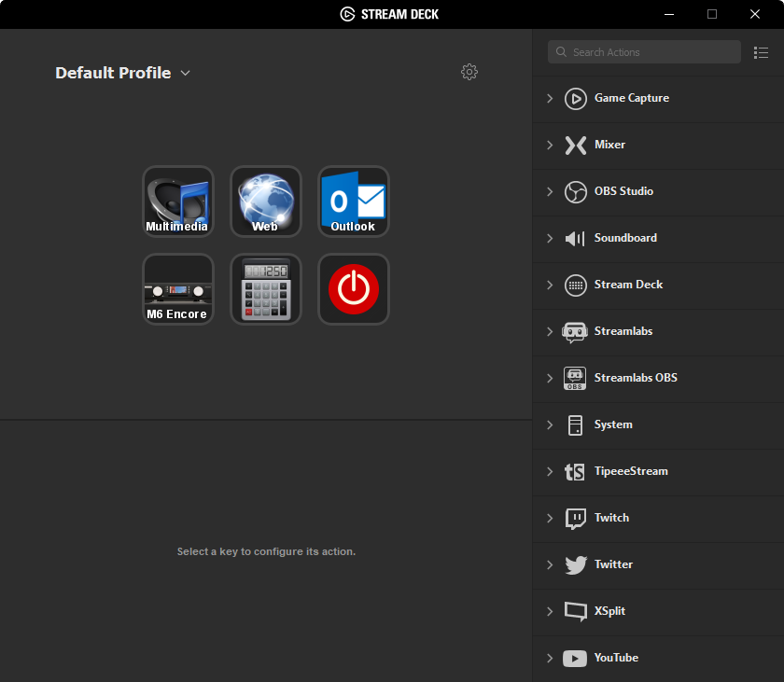784x682 pixels.
Task: Toggle the actions list view icon
Action: [x=761, y=52]
